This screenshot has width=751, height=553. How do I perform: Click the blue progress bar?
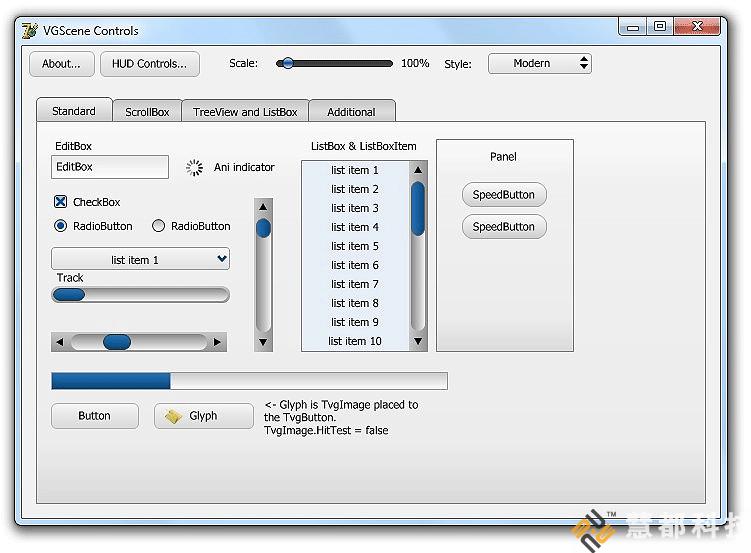click(250, 381)
